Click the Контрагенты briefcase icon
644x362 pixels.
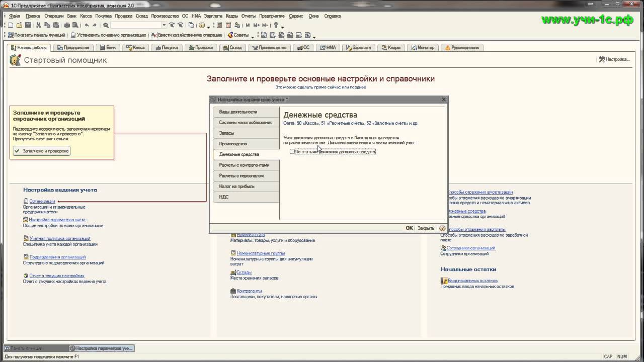point(233,291)
